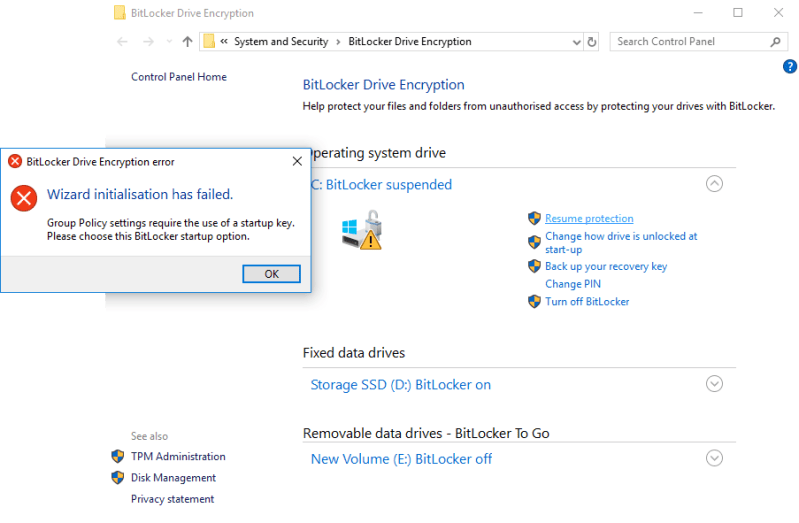
Task: Open Change how drive is unlocked at start-up
Action: tap(621, 243)
